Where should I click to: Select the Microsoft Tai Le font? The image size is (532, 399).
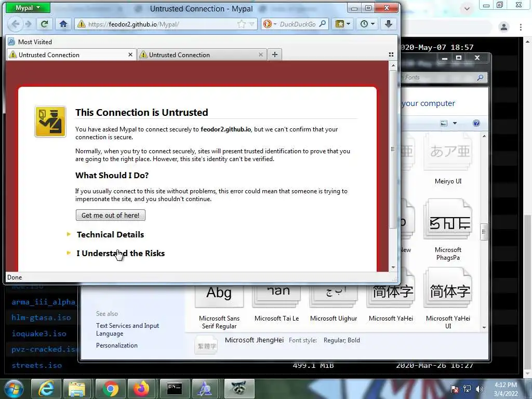click(276, 303)
